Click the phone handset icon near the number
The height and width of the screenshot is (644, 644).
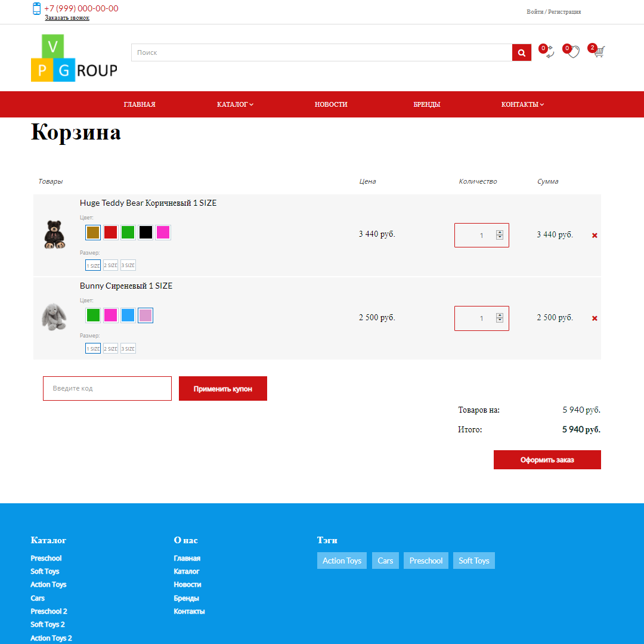(36, 10)
